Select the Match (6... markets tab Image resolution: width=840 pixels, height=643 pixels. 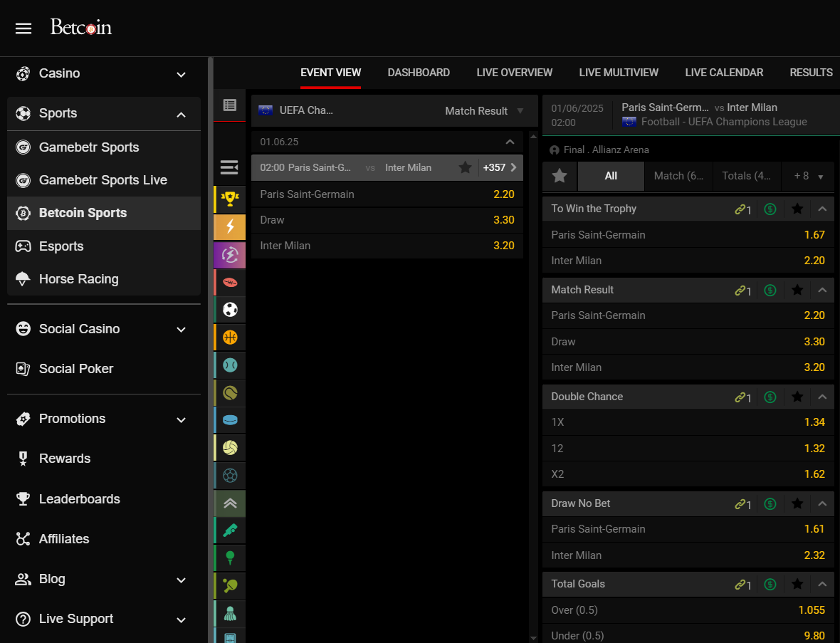pos(678,176)
